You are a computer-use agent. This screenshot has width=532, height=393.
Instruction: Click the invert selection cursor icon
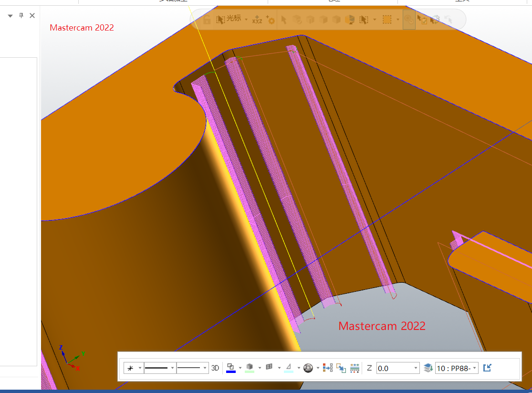[435, 20]
